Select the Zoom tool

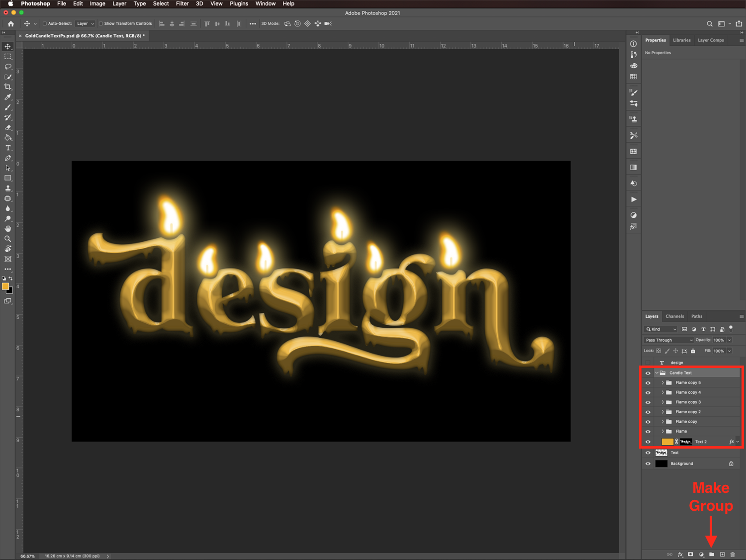click(x=8, y=239)
